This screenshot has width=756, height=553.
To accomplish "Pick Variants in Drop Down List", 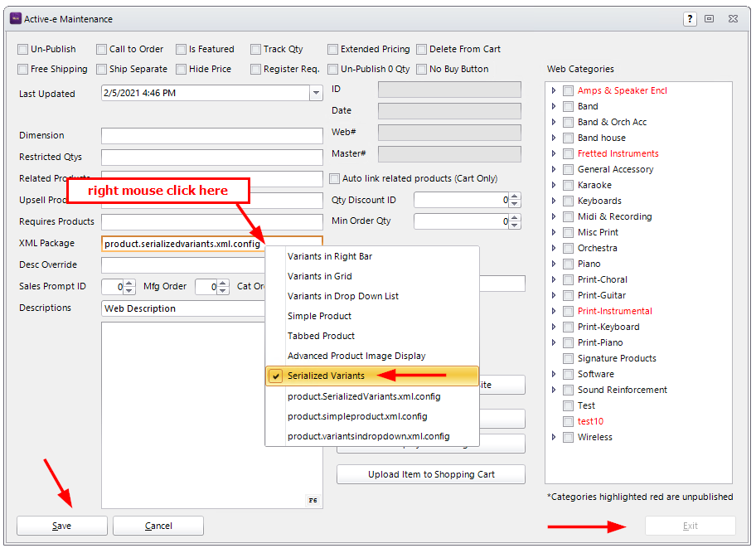I will [x=372, y=296].
